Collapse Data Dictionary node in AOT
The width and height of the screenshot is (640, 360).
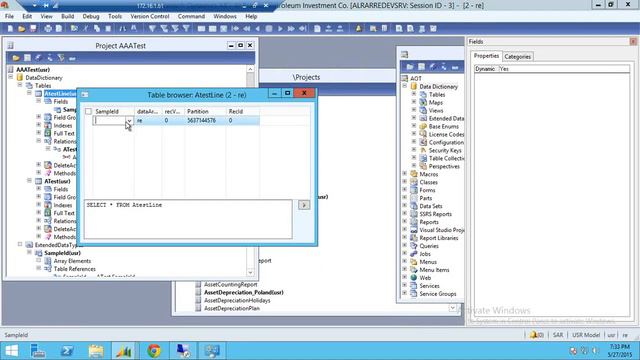405,86
